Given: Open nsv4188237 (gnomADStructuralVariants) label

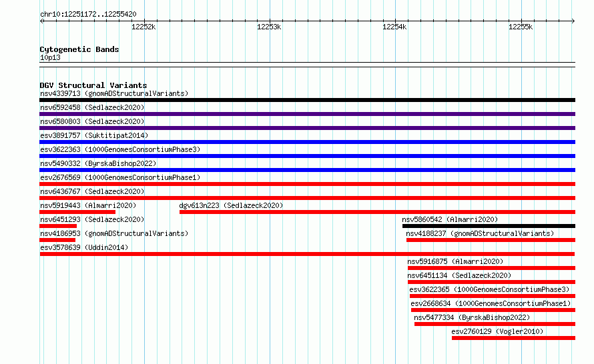Looking at the screenshot, I should (x=480, y=233).
